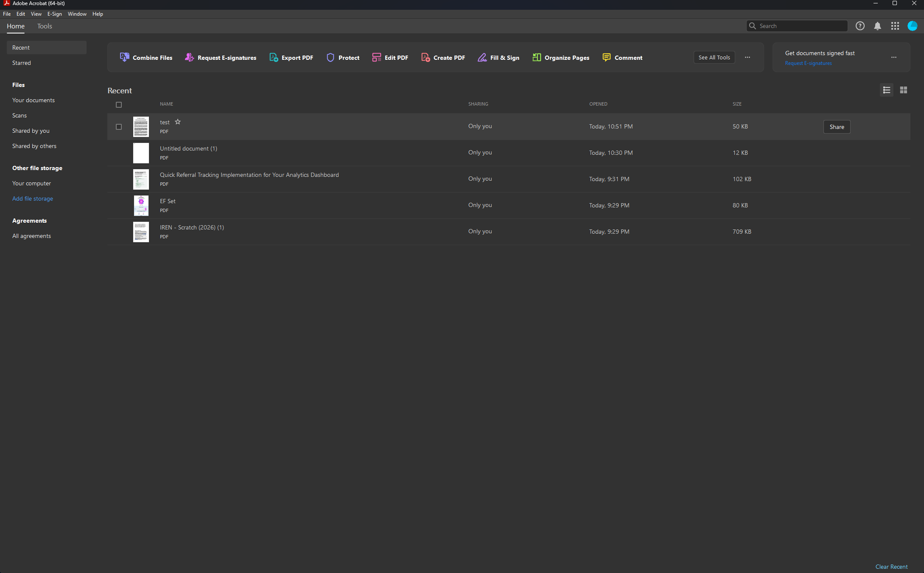
Task: Tick the checkbox for test file
Action: tap(119, 127)
